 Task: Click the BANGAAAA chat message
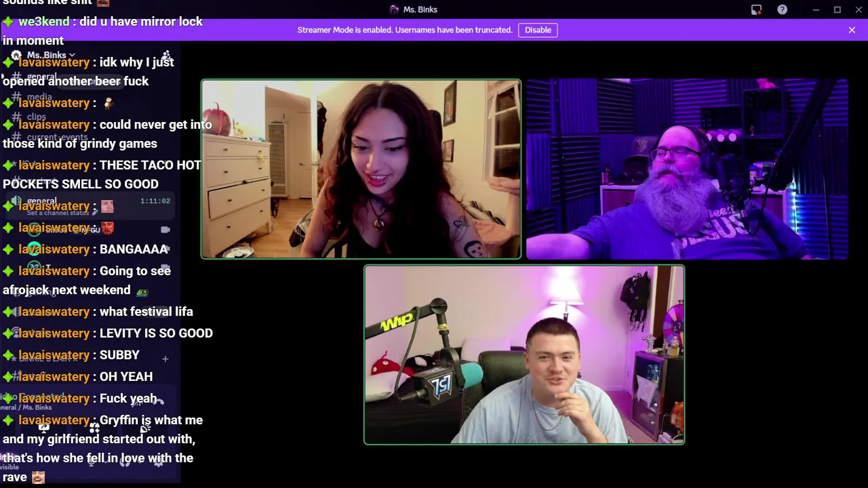point(134,249)
